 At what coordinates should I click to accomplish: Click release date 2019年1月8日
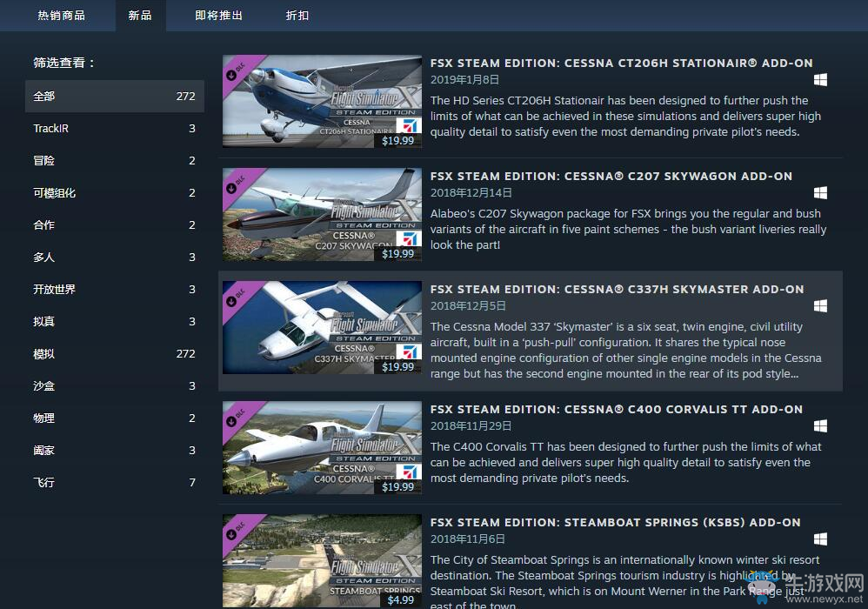click(465, 80)
